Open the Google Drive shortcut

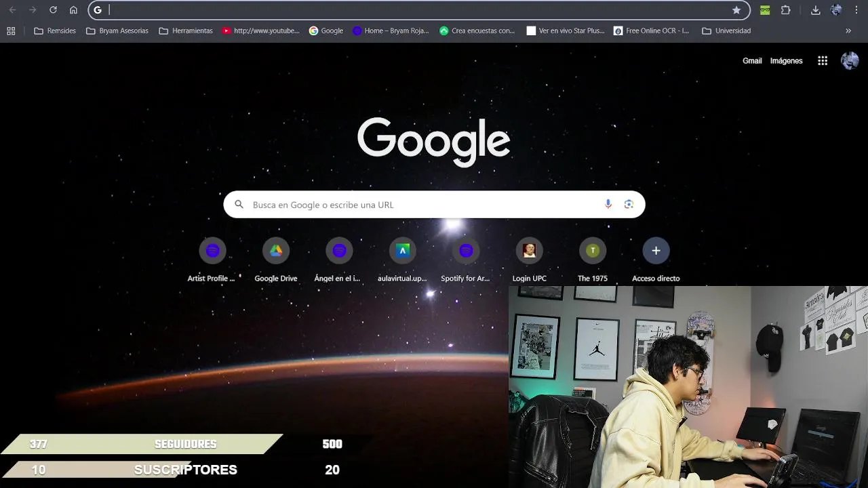276,260
